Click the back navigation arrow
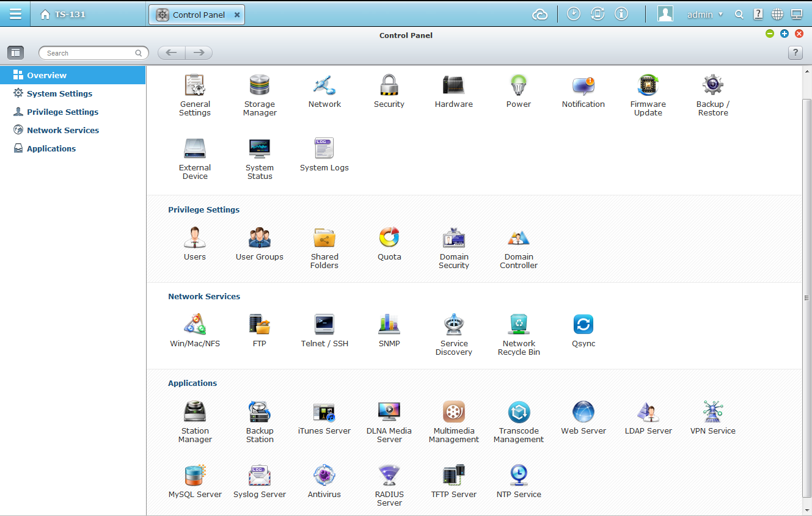The image size is (812, 516). (x=172, y=53)
